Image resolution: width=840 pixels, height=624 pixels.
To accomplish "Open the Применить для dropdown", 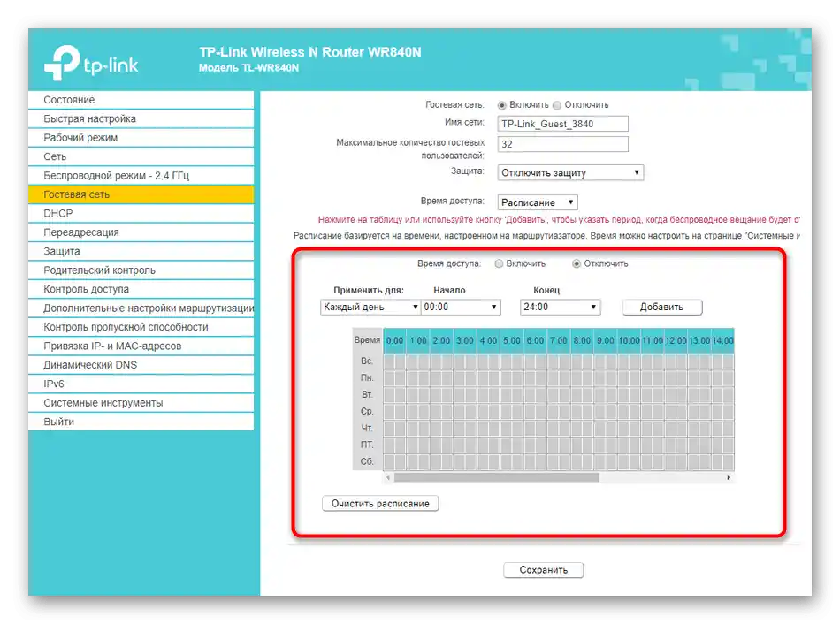I will click(370, 307).
